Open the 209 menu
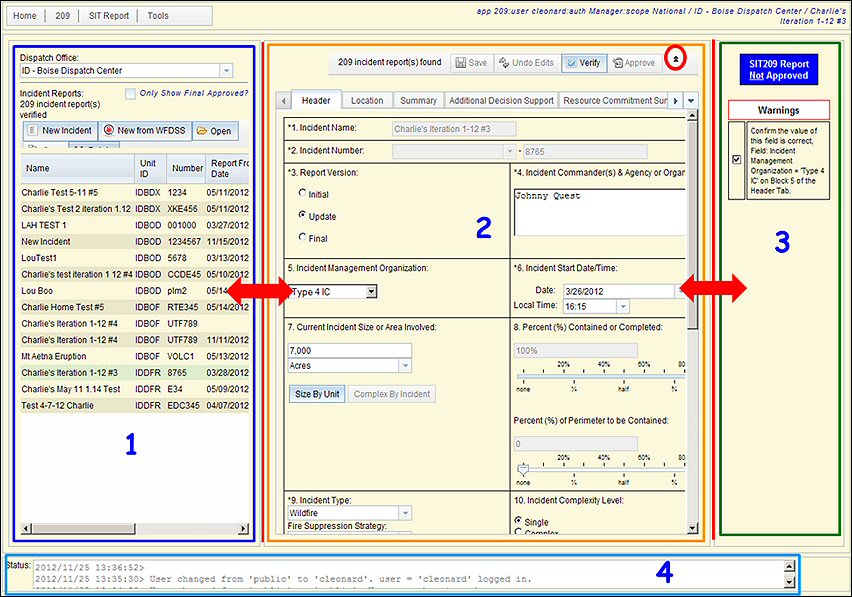The width and height of the screenshot is (852, 597). [62, 16]
